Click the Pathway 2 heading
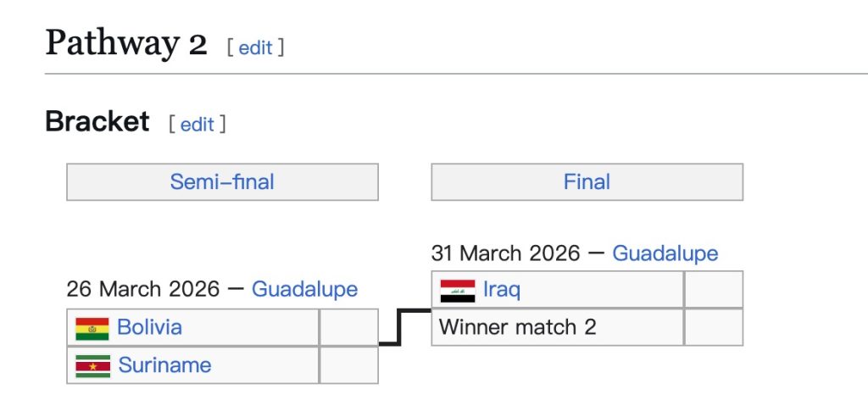 click(x=126, y=42)
